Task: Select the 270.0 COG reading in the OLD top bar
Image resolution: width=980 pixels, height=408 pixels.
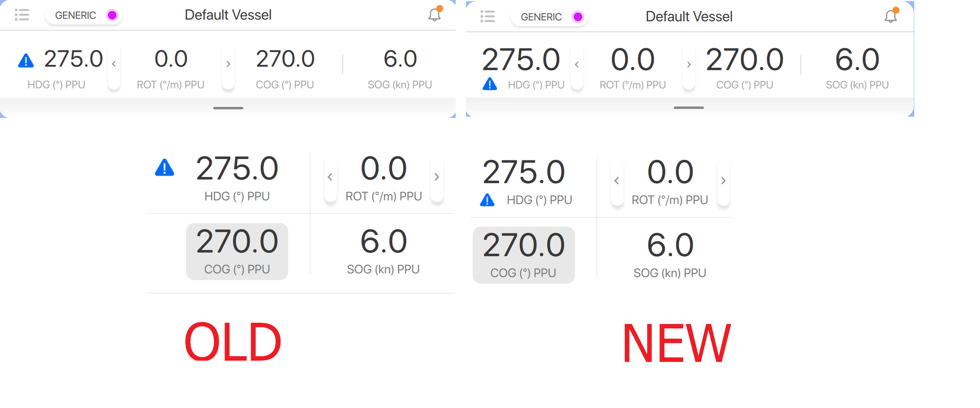Action: point(285,59)
